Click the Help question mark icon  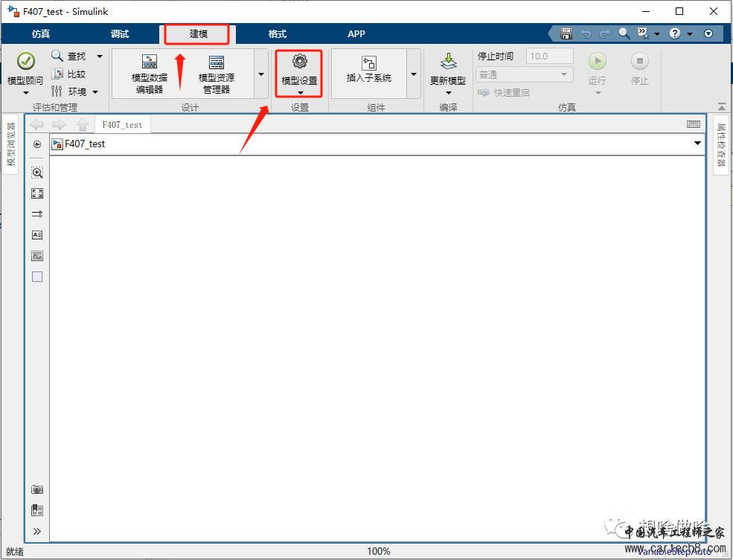point(674,33)
